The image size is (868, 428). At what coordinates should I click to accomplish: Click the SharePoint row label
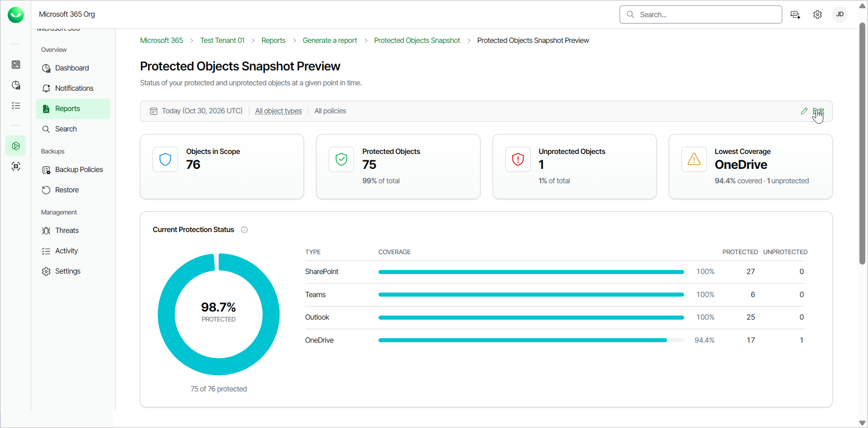322,272
